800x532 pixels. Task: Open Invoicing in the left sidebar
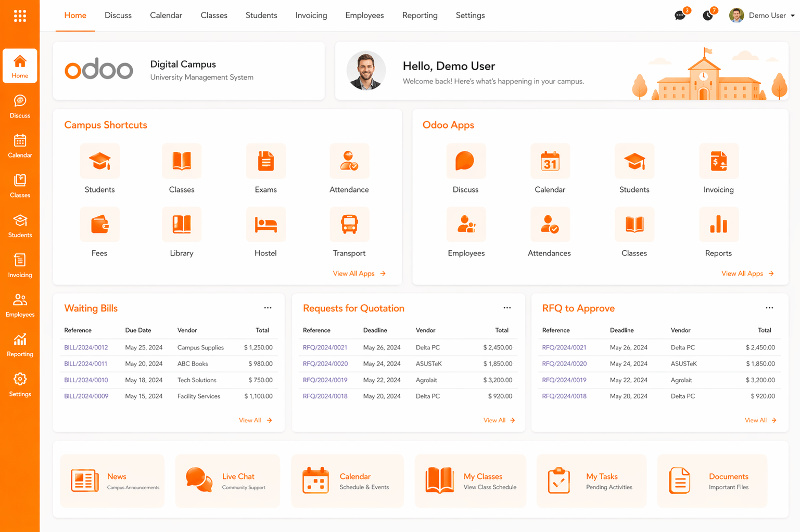tap(20, 266)
